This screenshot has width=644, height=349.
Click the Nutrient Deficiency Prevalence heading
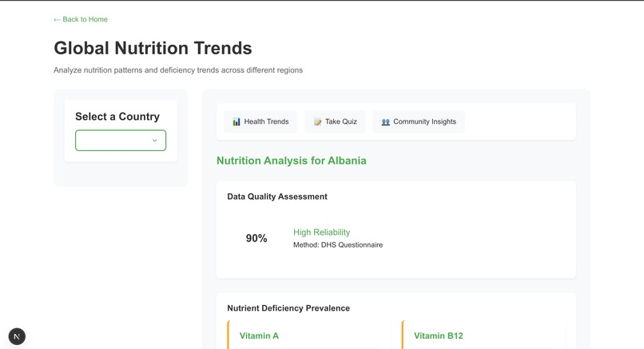coord(288,308)
